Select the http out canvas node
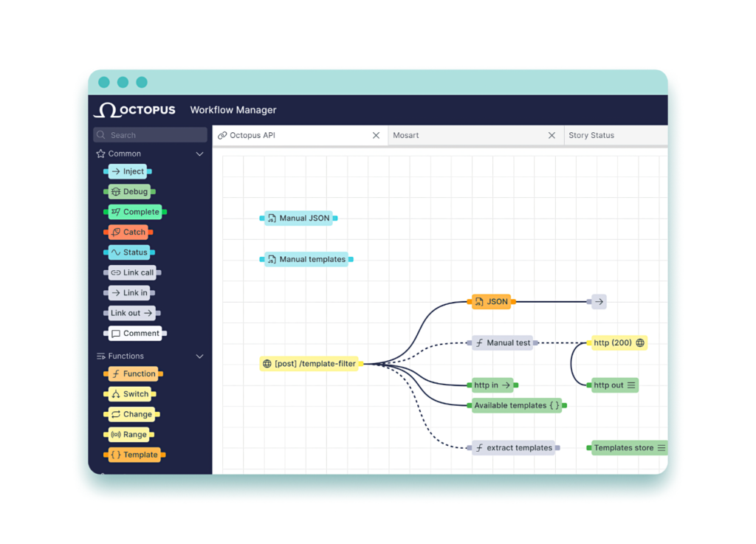Screen dimensions: 756x544 click(614, 385)
